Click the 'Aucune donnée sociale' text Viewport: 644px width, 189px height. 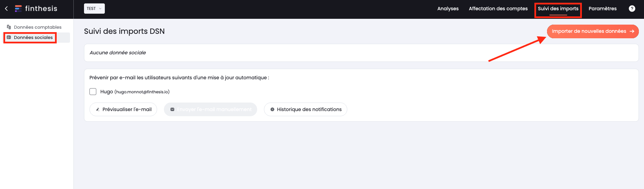(x=118, y=53)
